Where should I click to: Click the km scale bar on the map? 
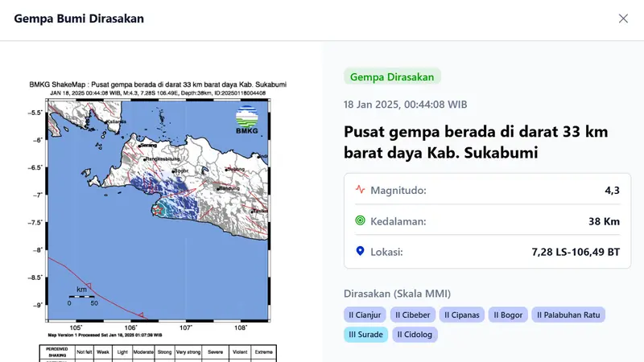[82, 296]
